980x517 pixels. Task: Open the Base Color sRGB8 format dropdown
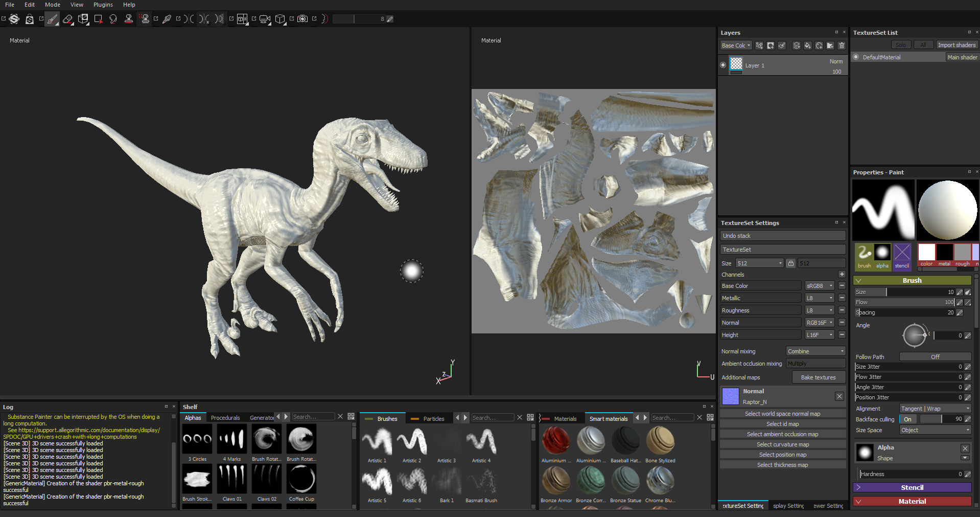(819, 286)
